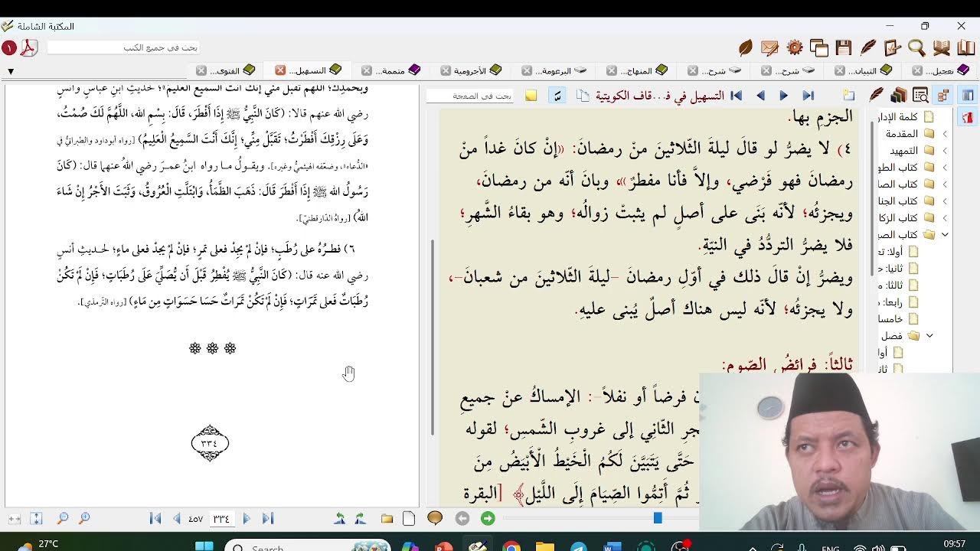Click the copy pages icon beside book title

click(583, 96)
